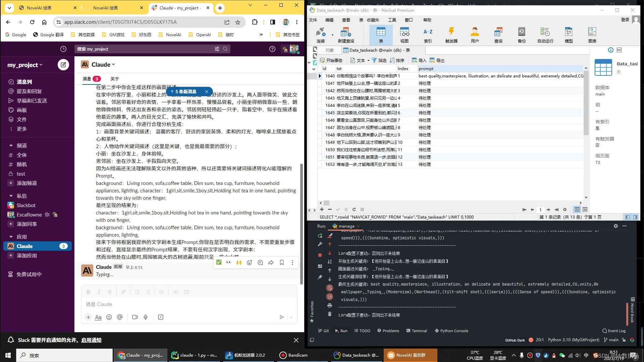Open Navicat 模型 model tool
Screen dimensions: 644x362
click(569, 35)
